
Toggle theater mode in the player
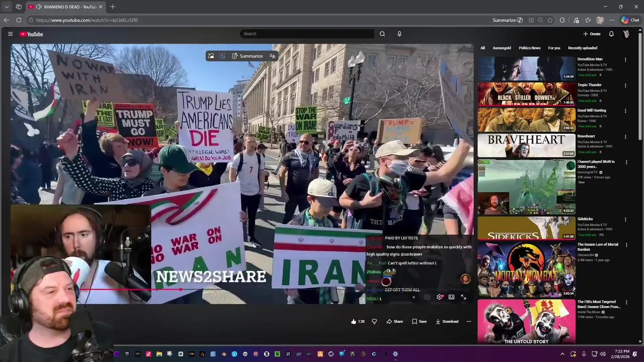(x=451, y=297)
